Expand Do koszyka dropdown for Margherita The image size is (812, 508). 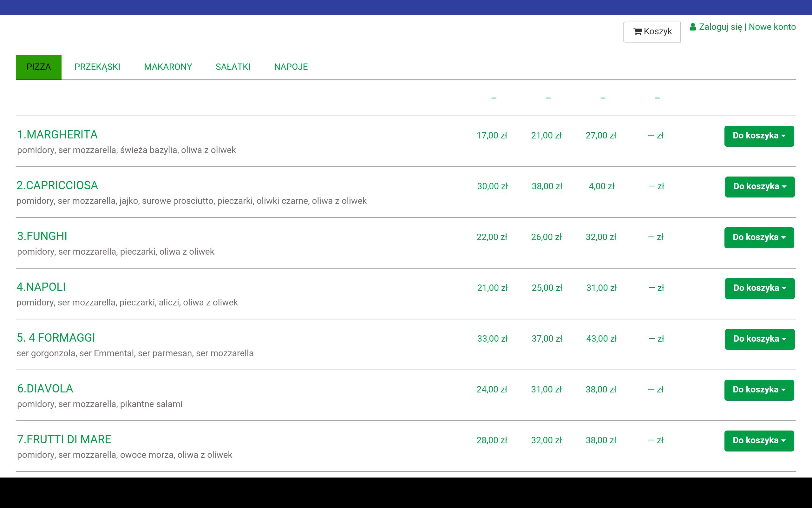(759, 136)
